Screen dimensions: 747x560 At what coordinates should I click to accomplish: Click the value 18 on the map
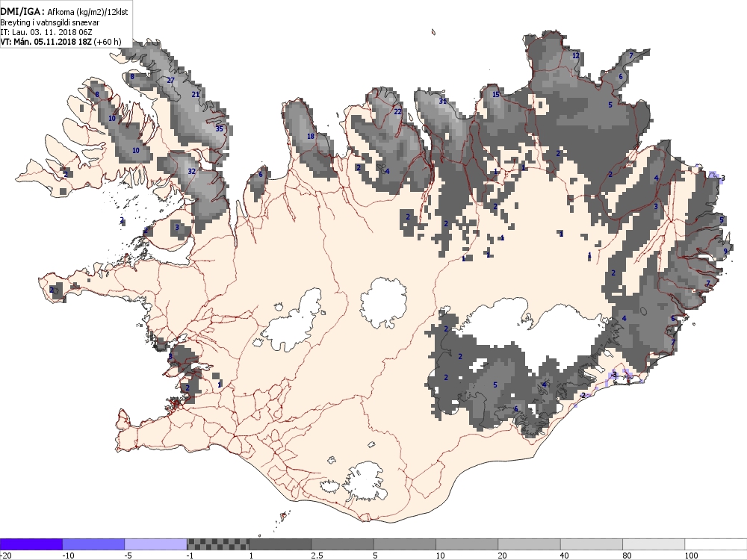[x=311, y=137]
